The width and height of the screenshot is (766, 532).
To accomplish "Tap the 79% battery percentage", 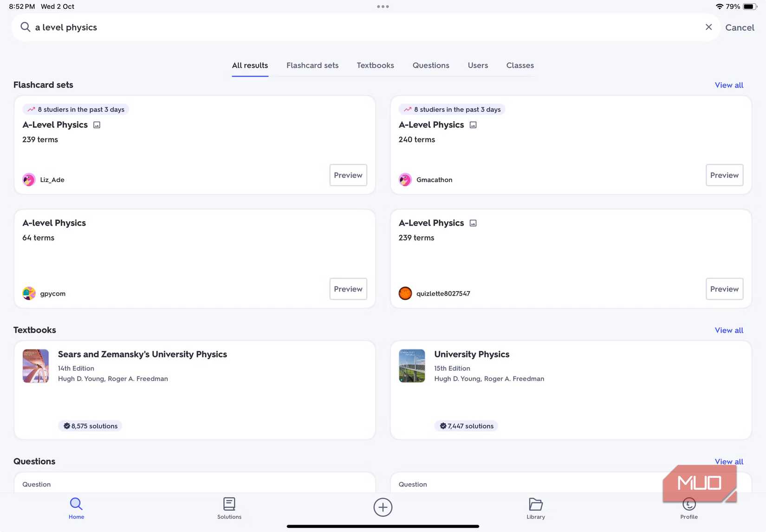I will pos(733,6).
